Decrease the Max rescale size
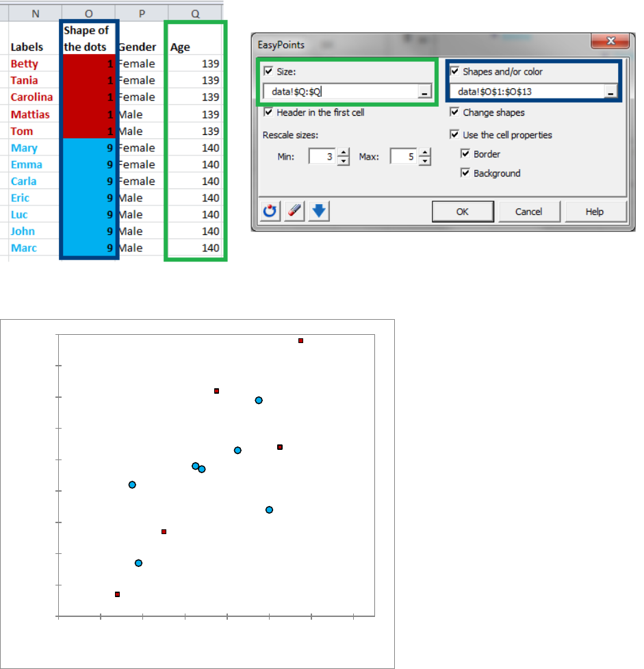Image resolution: width=644 pixels, height=669 pixels. (425, 161)
